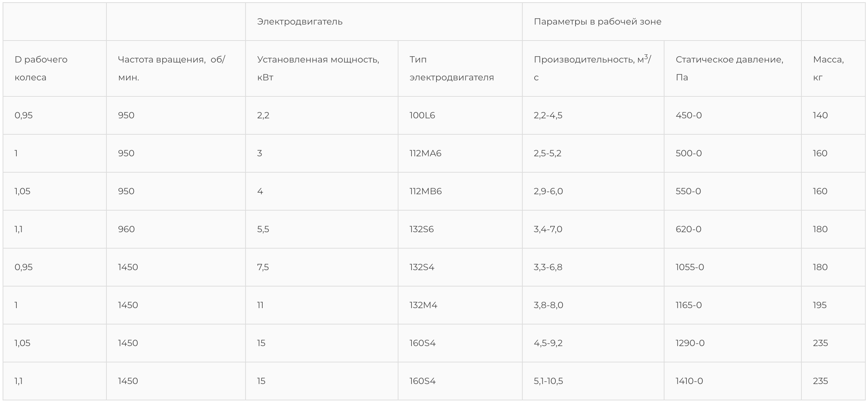Select the motor type cell '132M4'

(423, 305)
